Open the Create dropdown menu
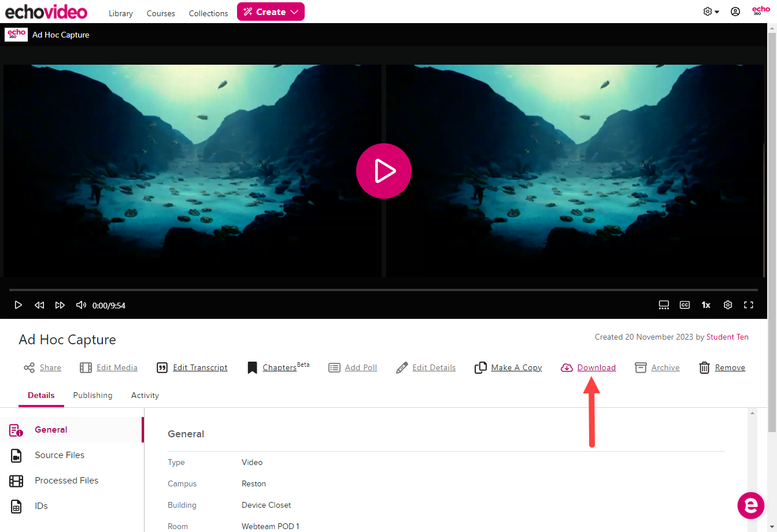This screenshot has width=777, height=532. coord(271,12)
